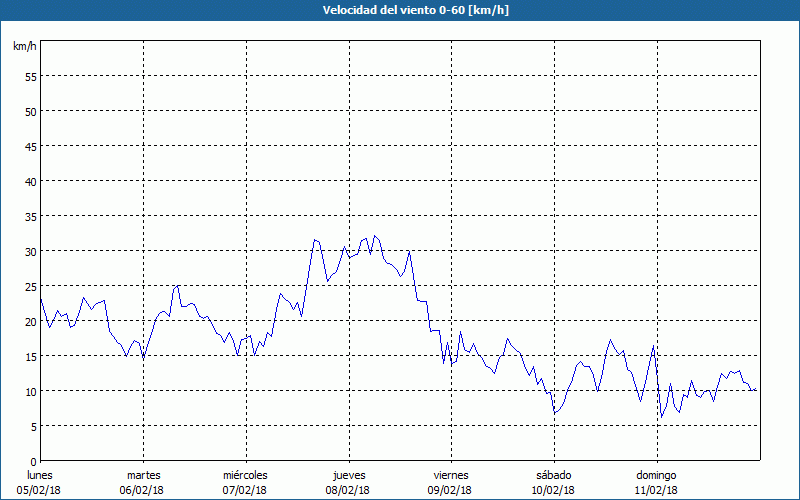Click the 10 label on the y-axis
Screen dimensions: 800x500
click(x=30, y=391)
